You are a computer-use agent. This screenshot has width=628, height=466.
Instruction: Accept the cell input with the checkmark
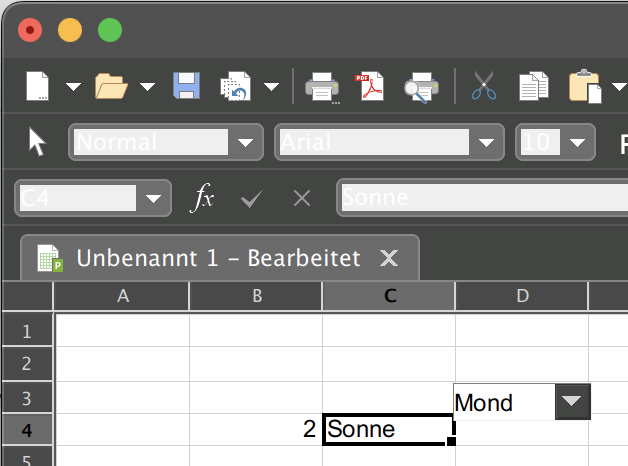(x=251, y=199)
